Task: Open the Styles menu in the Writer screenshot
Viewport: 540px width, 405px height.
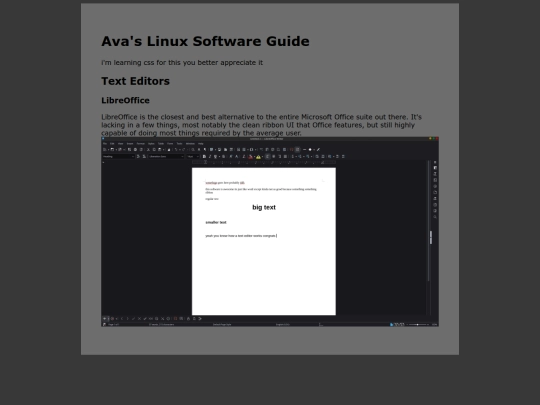Action: pyautogui.click(x=151, y=144)
